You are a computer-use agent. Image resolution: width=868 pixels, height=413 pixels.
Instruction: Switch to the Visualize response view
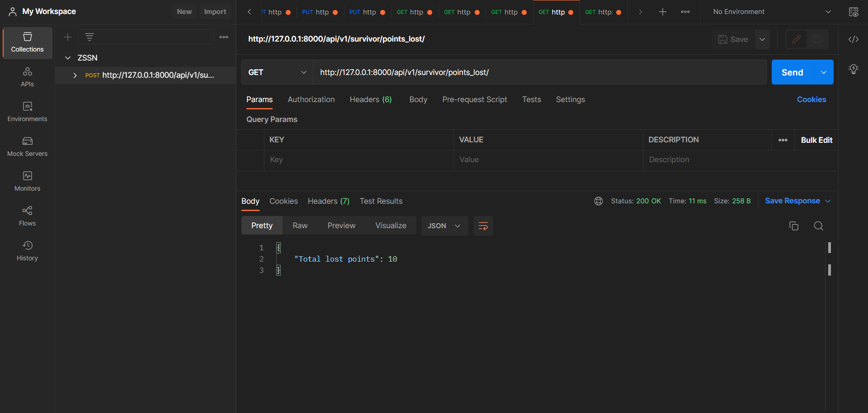[391, 225]
